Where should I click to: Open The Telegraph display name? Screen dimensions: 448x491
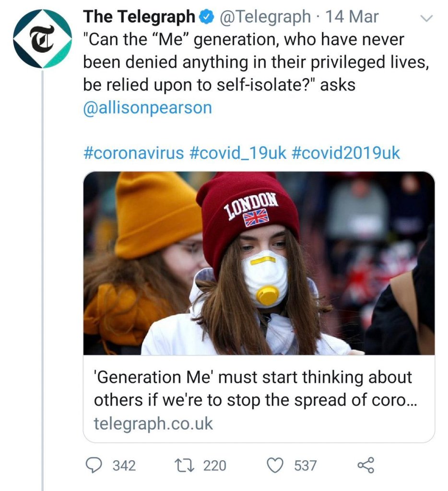pyautogui.click(x=139, y=17)
